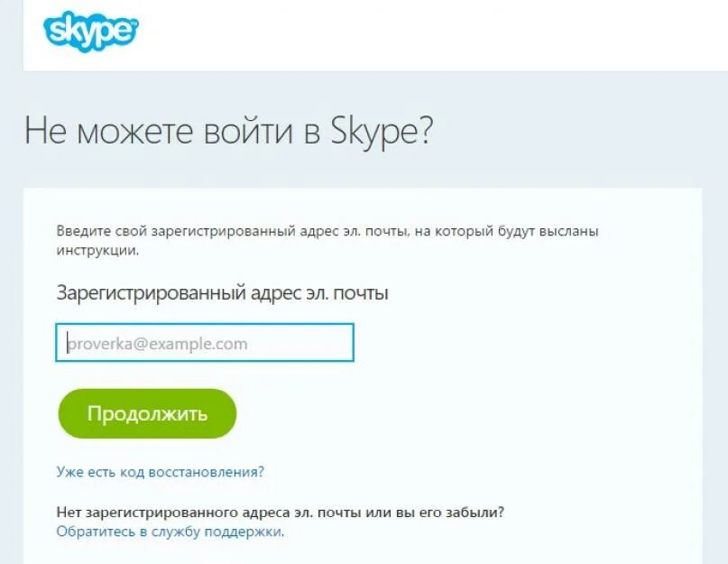Click the white header bar beside the logo
The width and height of the screenshot is (728, 564).
click(433, 34)
